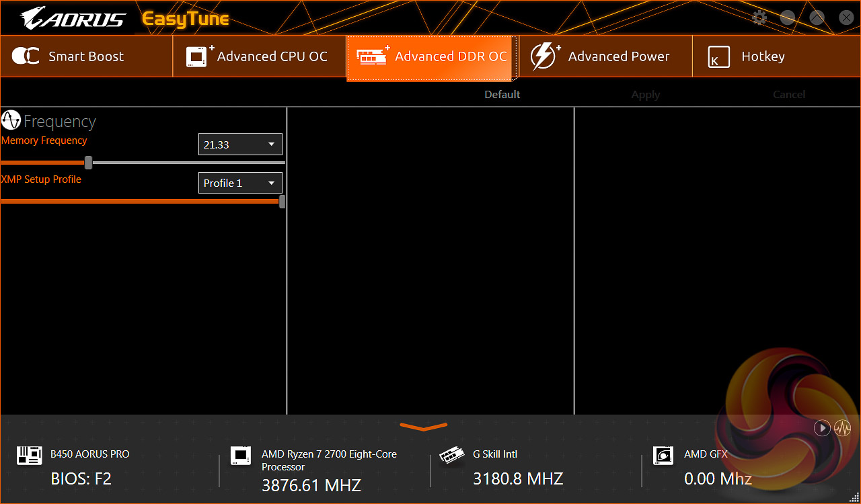Image resolution: width=861 pixels, height=504 pixels.
Task: Open the XMP Setup Profile dropdown
Action: tap(240, 183)
